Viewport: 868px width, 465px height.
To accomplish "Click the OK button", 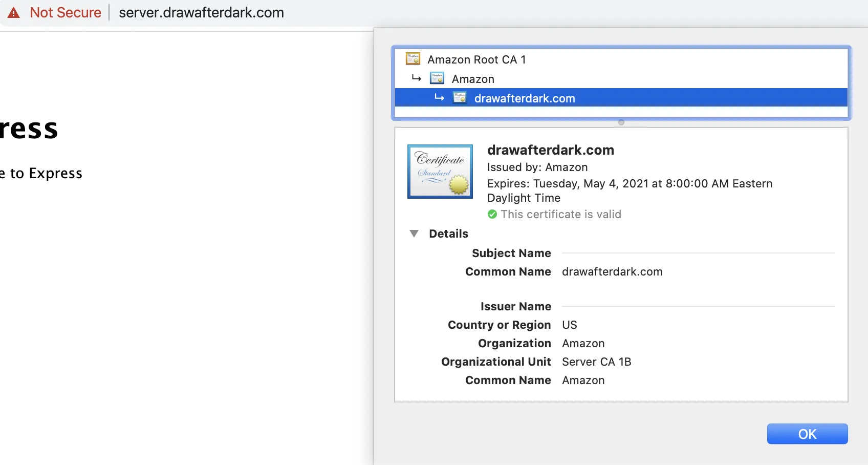I will [x=807, y=434].
